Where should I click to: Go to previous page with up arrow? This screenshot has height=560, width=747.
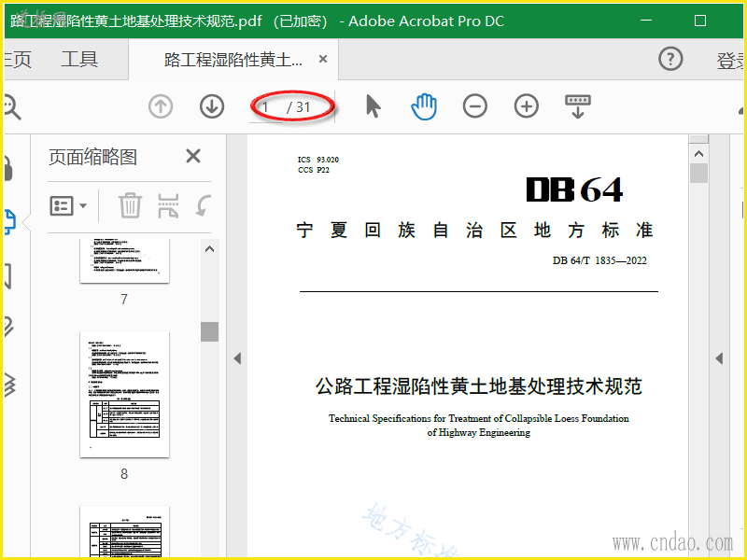[161, 106]
